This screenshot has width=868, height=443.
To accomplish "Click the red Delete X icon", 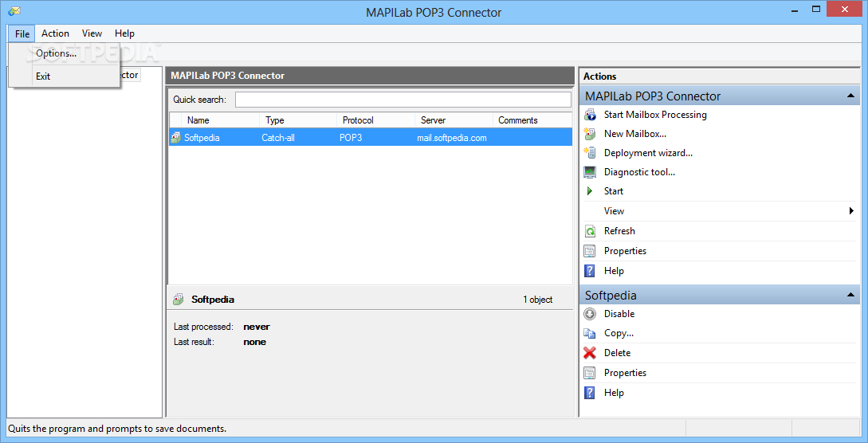I will click(590, 353).
